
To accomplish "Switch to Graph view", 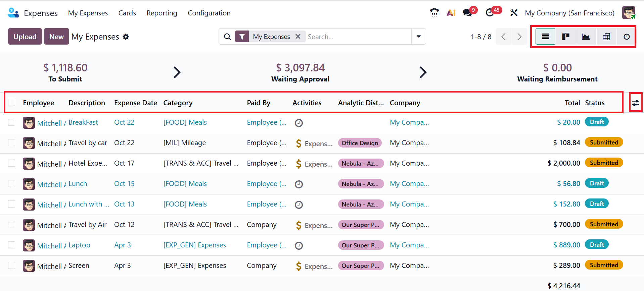I will tap(586, 37).
